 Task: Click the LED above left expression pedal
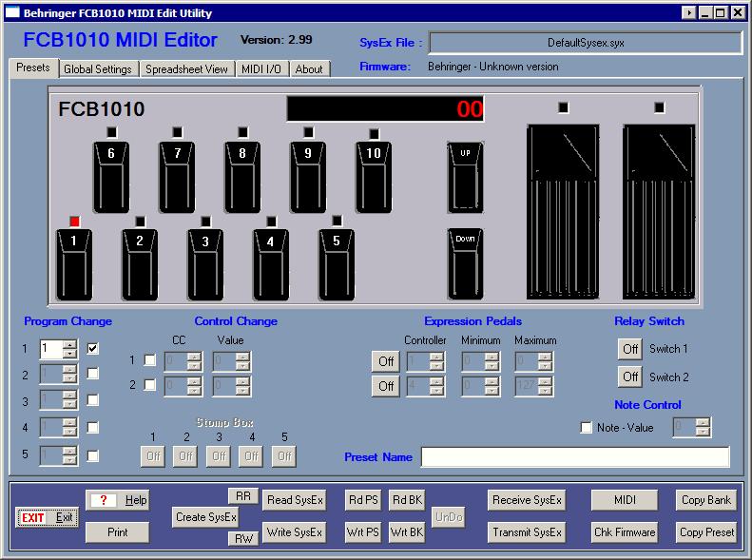[564, 107]
